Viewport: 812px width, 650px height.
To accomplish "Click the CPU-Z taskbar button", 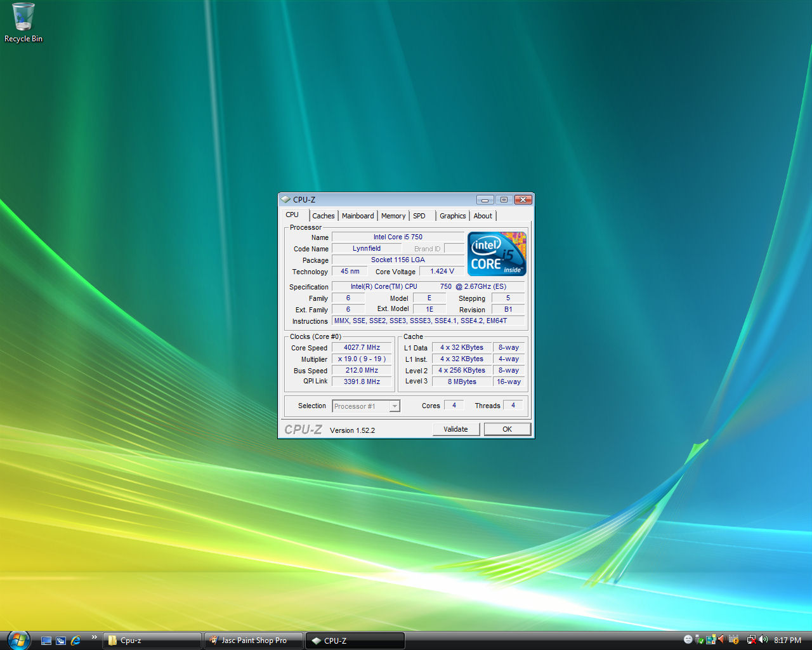I will pos(355,640).
